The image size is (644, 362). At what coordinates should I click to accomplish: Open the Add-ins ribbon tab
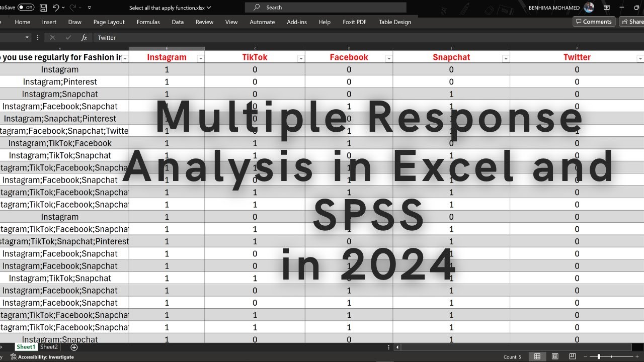click(x=296, y=22)
